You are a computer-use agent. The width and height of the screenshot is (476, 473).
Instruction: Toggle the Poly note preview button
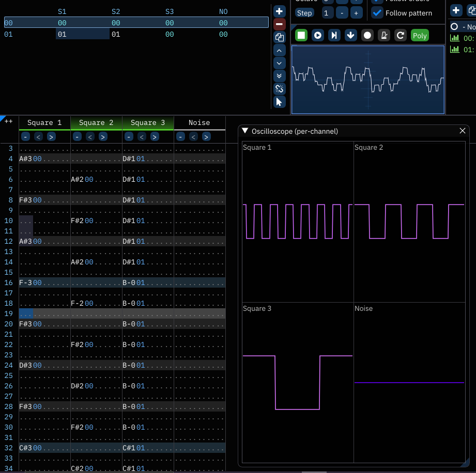pyautogui.click(x=420, y=35)
